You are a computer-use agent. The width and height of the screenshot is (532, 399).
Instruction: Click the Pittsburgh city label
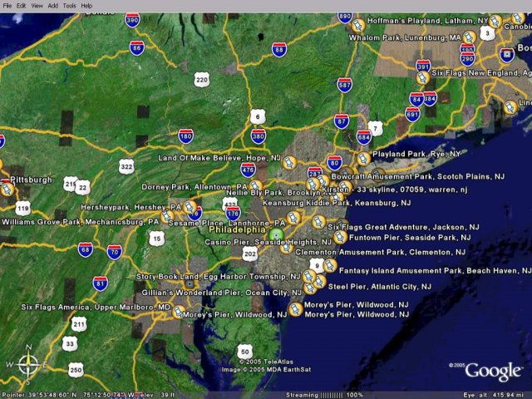tap(32, 180)
